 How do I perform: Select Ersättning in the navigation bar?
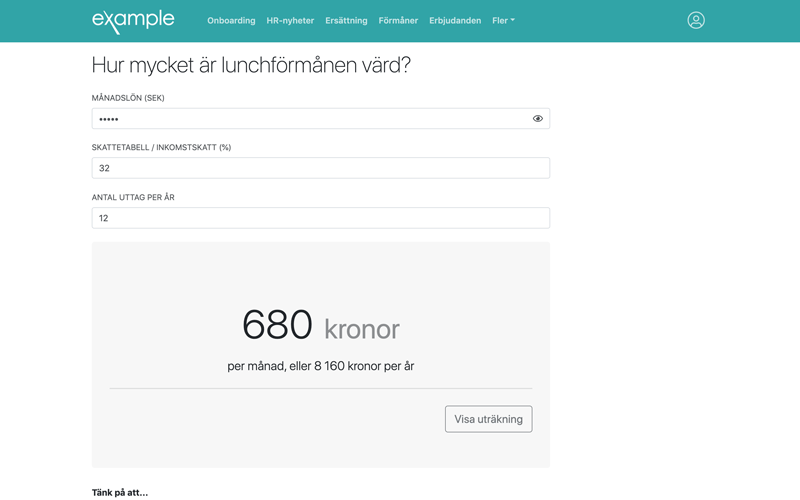coord(346,21)
